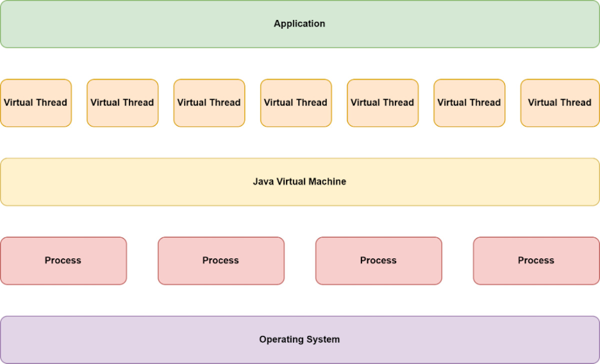The width and height of the screenshot is (600, 364).
Task: Select the fifth Virtual Thread box
Action: point(382,102)
